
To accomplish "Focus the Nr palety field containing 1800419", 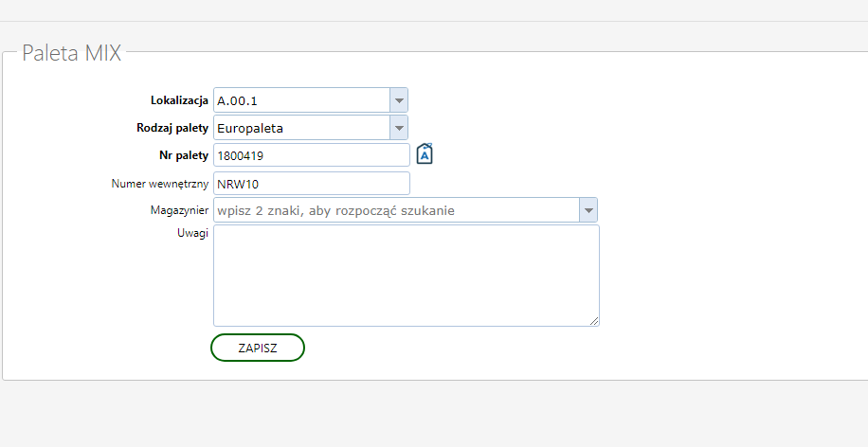I will pyautogui.click(x=312, y=155).
